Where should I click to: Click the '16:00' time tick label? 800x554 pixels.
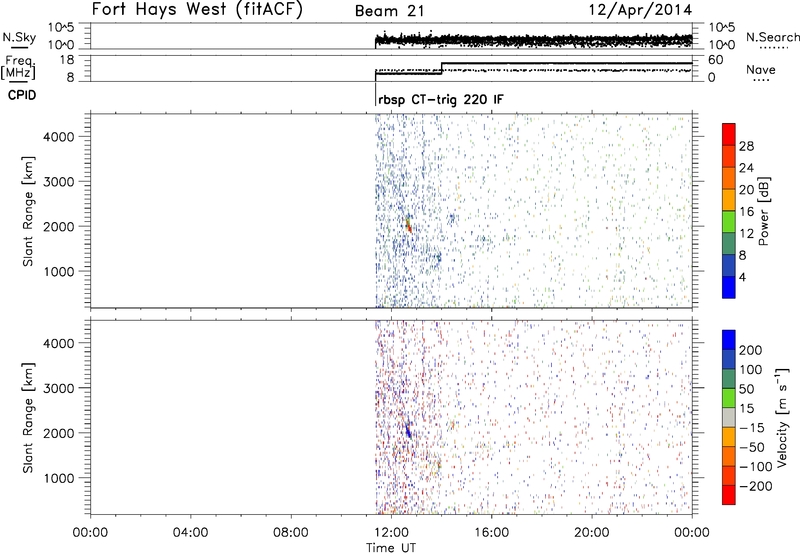(491, 533)
